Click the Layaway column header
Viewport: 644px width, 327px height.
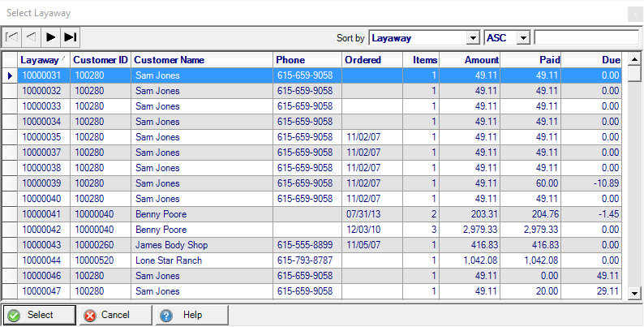(x=40, y=60)
